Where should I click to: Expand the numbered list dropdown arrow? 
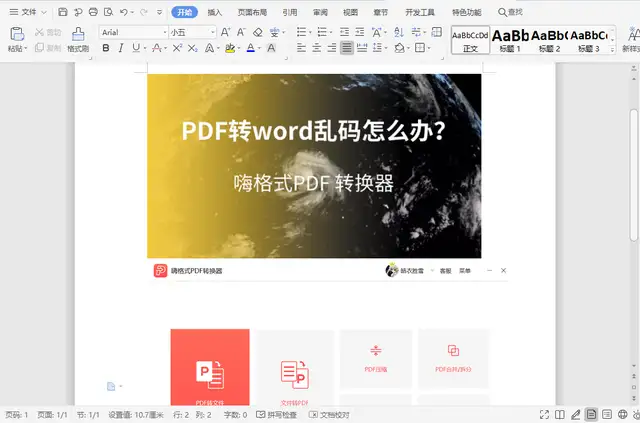pyautogui.click(x=331, y=32)
